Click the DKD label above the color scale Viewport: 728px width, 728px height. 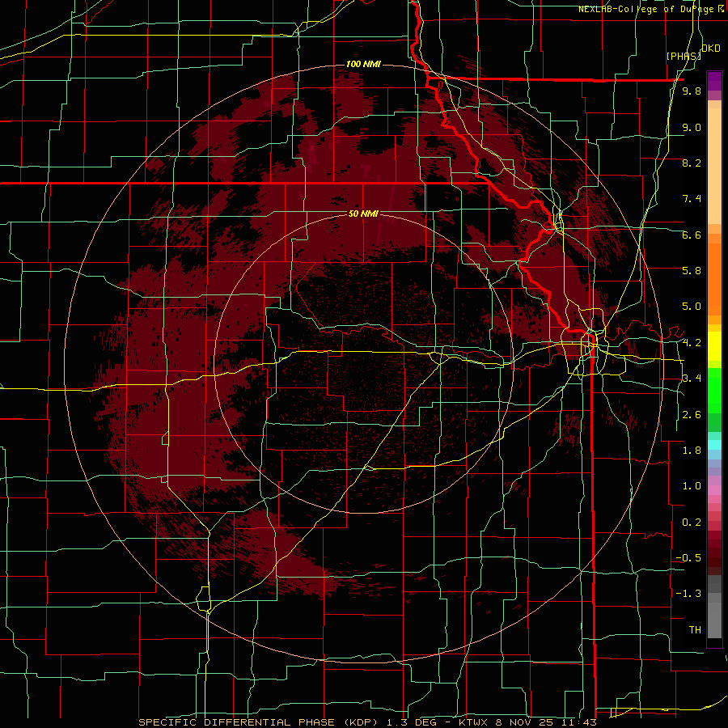(x=711, y=49)
